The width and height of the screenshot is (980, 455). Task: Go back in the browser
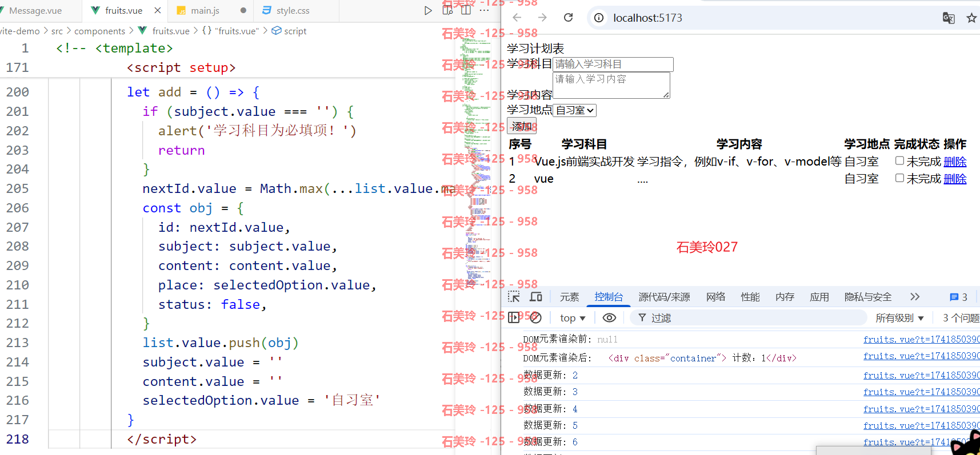coord(517,18)
